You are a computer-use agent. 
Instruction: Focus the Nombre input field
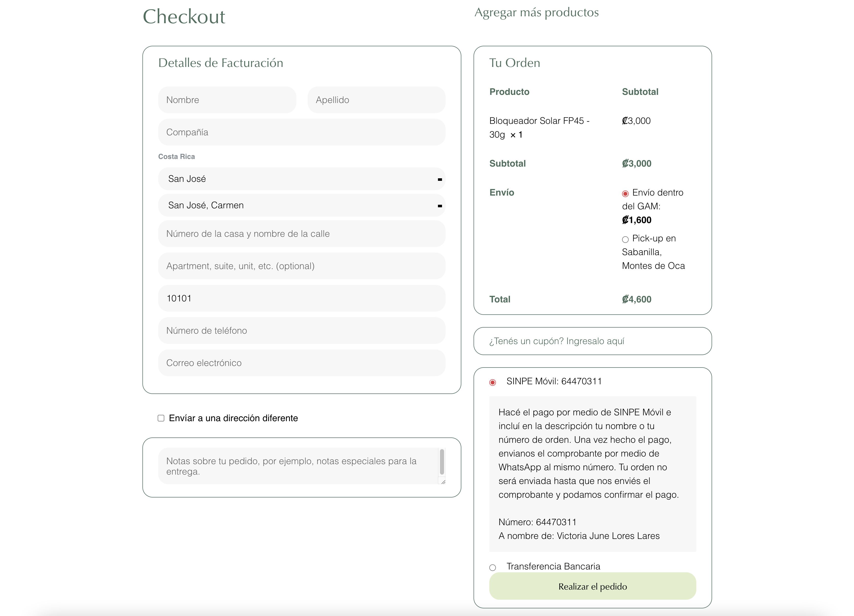[227, 100]
